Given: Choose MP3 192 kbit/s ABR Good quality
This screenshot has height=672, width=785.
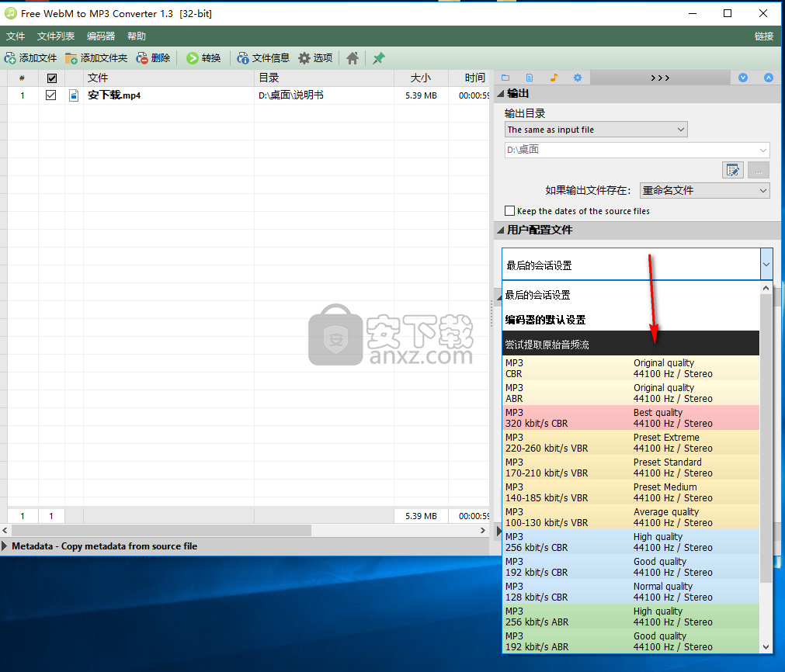Looking at the screenshot, I should click(x=630, y=641).
